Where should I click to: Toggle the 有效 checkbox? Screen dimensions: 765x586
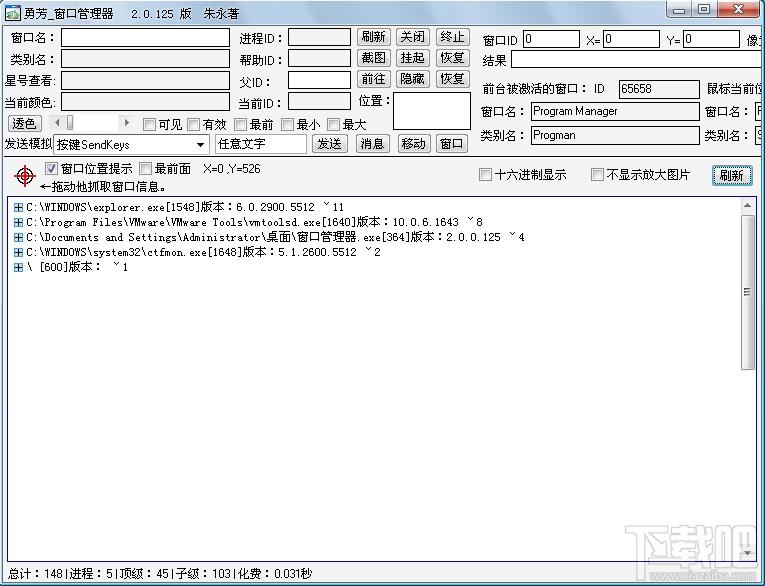tap(194, 125)
